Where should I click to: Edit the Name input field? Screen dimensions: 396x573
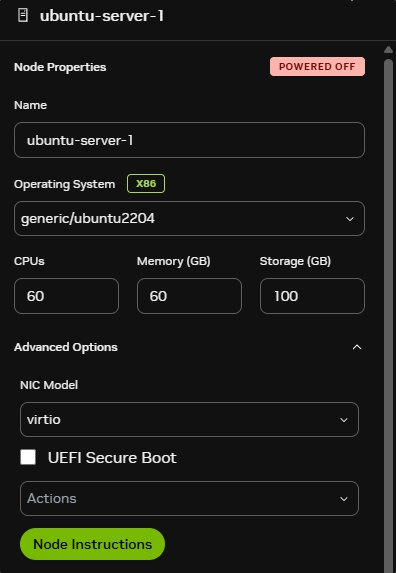pos(189,140)
